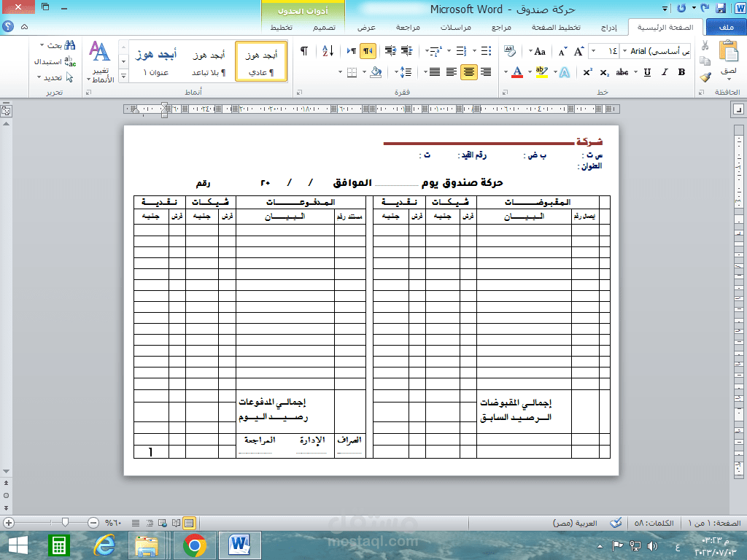Open the Text Effects glowing A
The image size is (747, 560).
click(565, 72)
